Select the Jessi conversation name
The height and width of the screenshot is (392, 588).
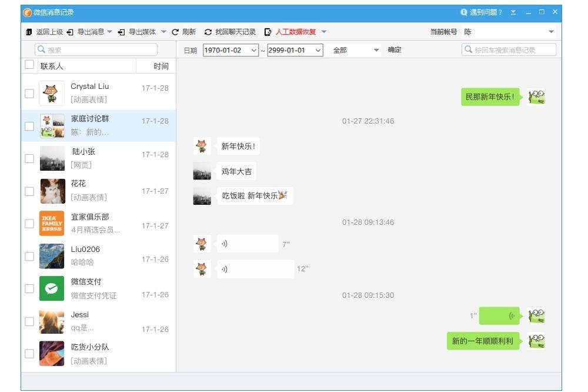[80, 315]
